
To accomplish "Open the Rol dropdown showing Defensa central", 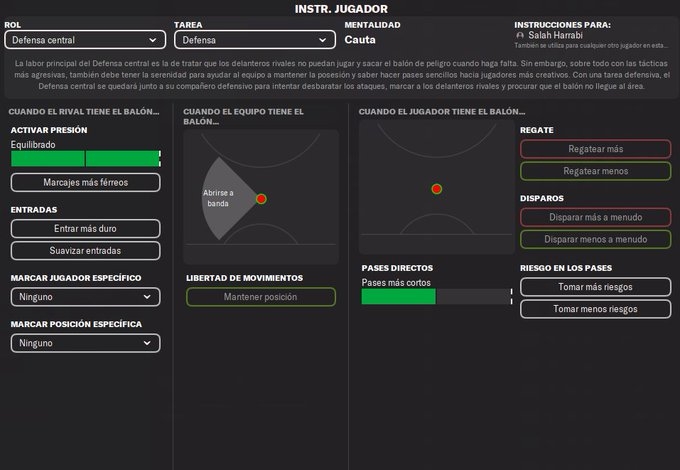I will 85,40.
